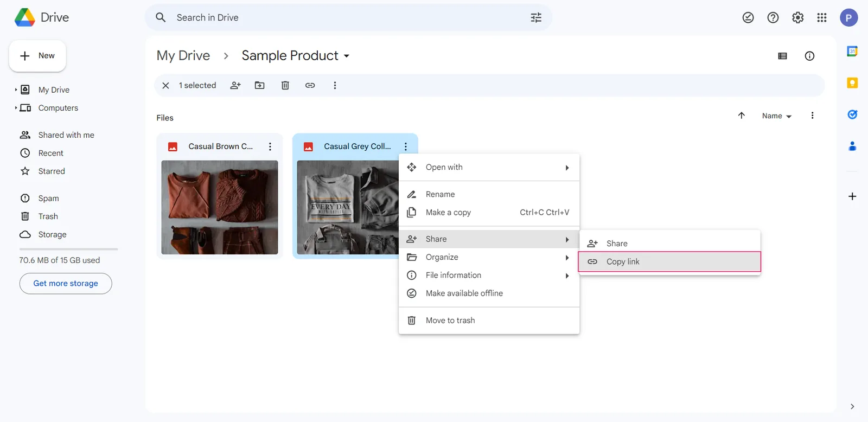
Task: Expand the Computers tree
Action: [16, 108]
